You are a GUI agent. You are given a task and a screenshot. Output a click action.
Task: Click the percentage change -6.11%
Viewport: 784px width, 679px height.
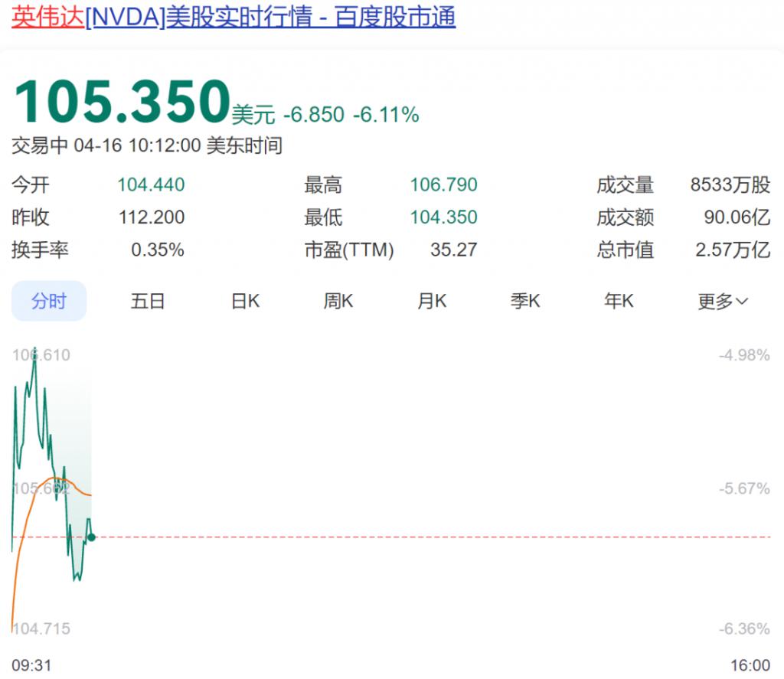tap(386, 115)
